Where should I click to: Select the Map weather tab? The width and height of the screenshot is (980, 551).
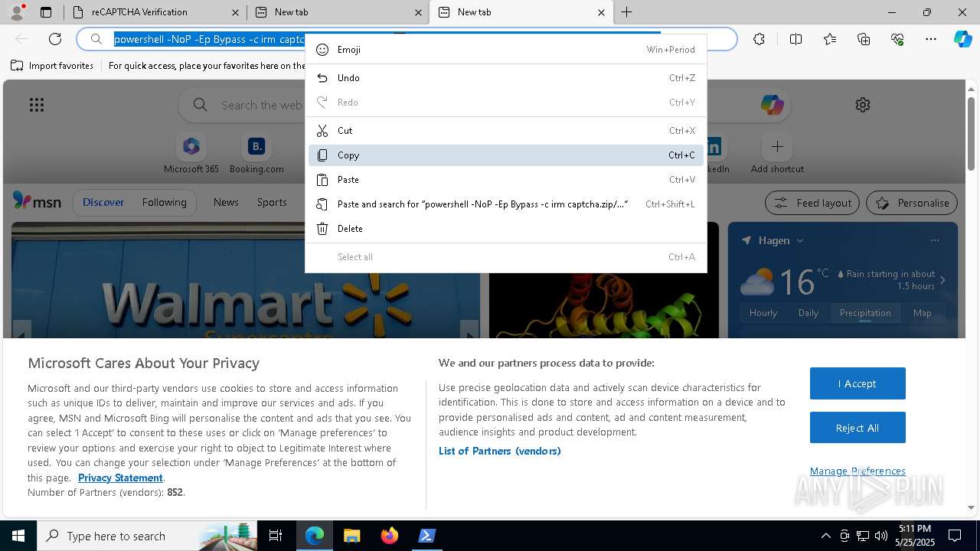[922, 313]
